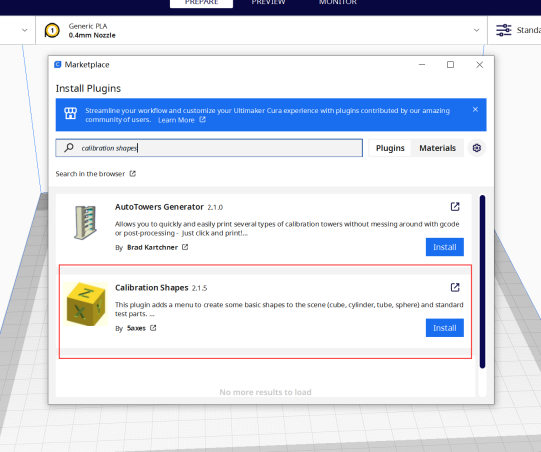This screenshot has width=541, height=452.
Task: Click the AutoTowers Generator tower thumbnail
Action: point(86,223)
